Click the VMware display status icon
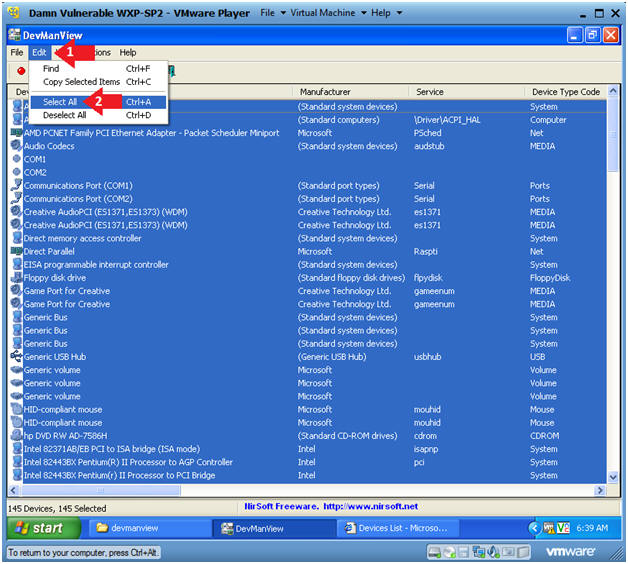628x564 pixels. pos(509,552)
